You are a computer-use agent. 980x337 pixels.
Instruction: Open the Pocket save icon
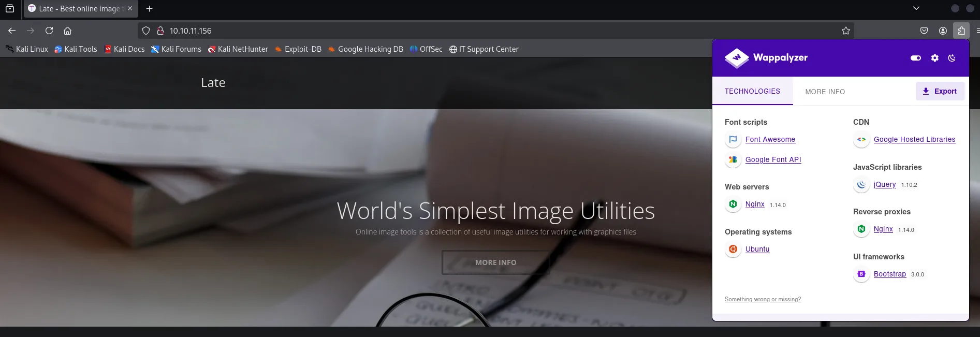(924, 31)
